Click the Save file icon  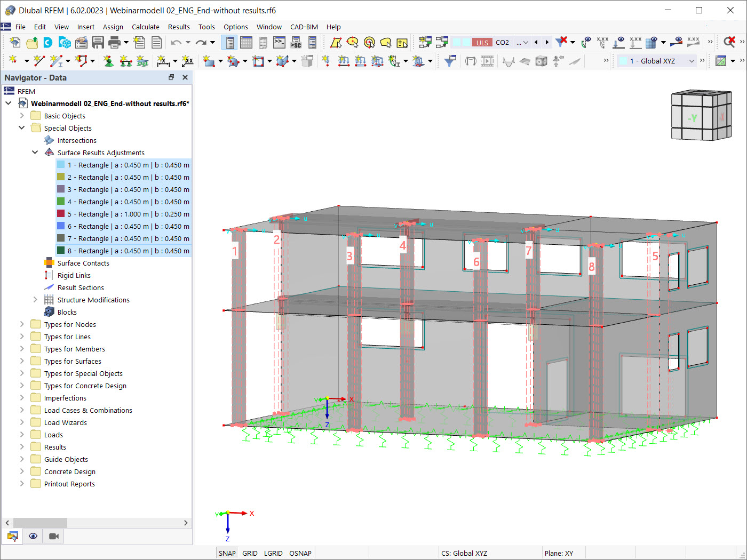click(x=98, y=43)
